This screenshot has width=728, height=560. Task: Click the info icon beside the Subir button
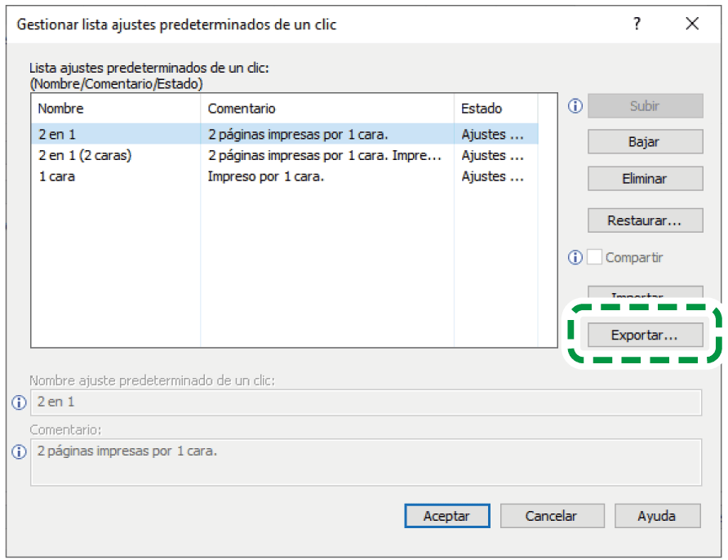575,106
